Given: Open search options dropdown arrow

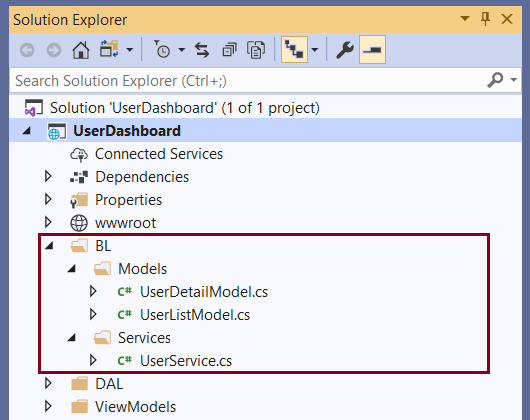Looking at the screenshot, I should 514,80.
